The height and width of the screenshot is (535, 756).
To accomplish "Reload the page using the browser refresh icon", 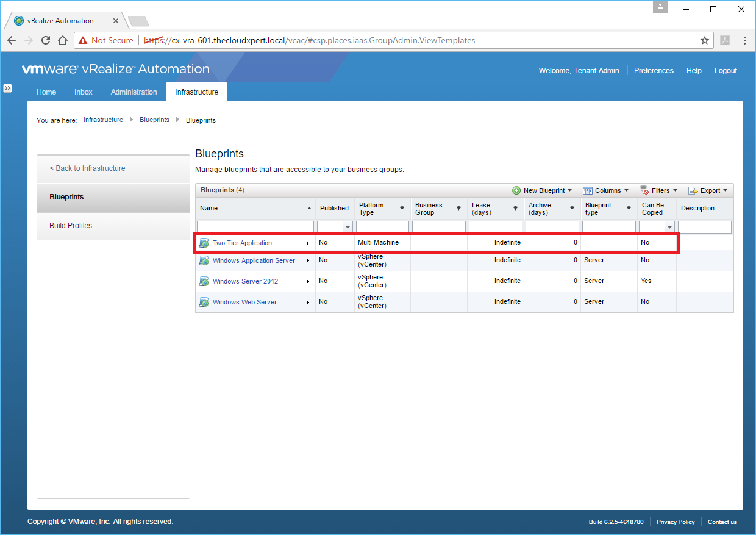I will 45,40.
